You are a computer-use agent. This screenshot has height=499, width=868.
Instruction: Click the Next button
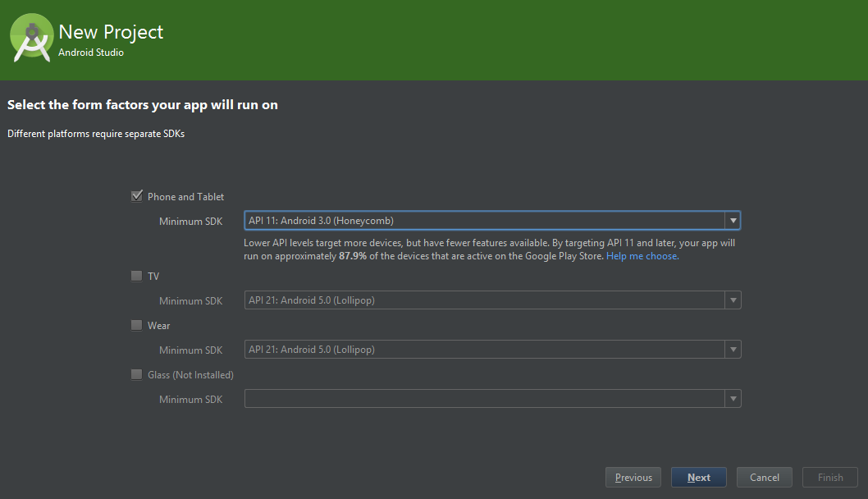pos(698,477)
